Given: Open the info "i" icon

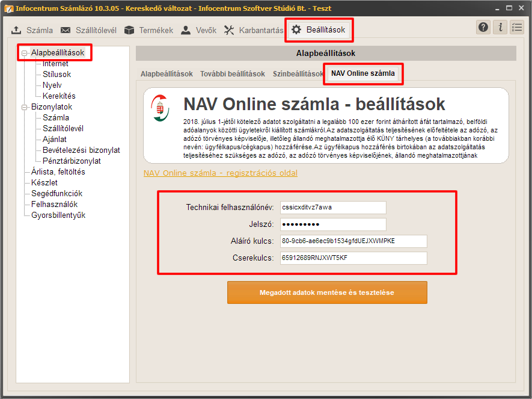Looking at the screenshot, I should [500, 27].
